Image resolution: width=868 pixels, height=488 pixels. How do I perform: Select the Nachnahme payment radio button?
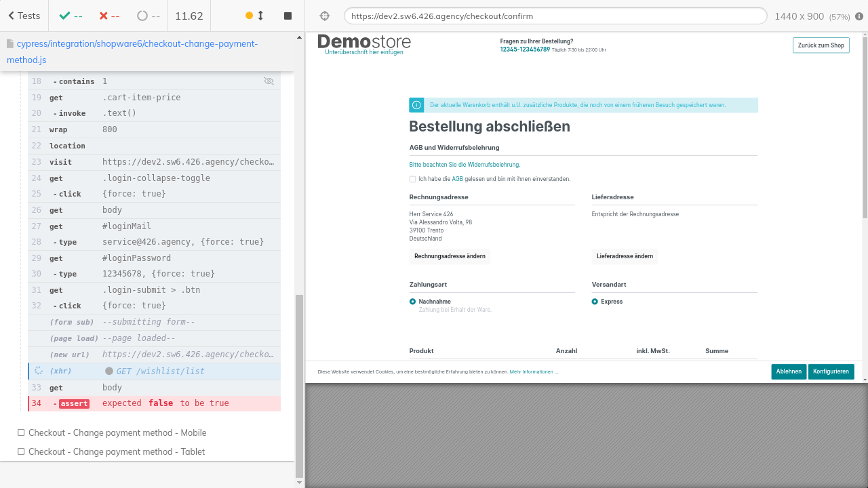click(412, 302)
